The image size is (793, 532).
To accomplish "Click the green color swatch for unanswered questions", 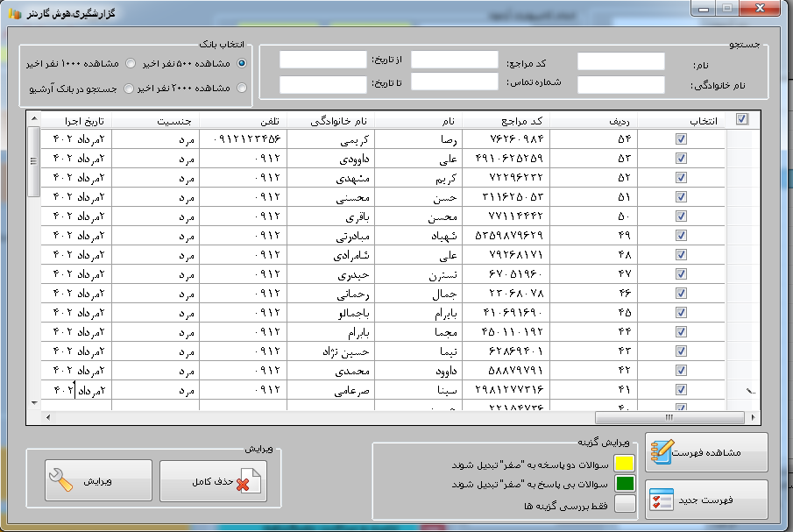I will pos(624,483).
